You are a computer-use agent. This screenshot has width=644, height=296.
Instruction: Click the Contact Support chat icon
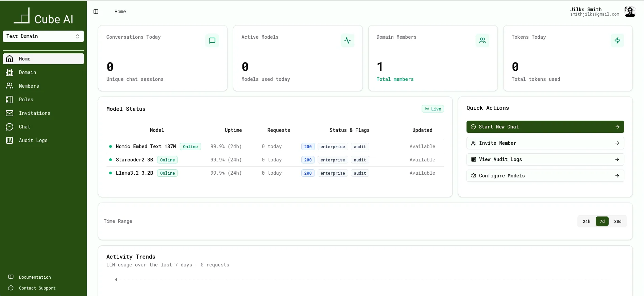(x=11, y=288)
